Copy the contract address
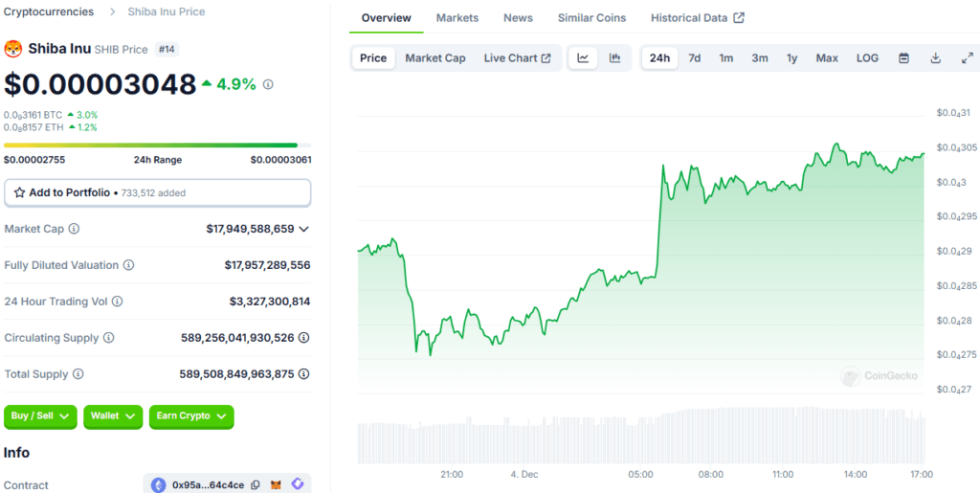 click(255, 485)
